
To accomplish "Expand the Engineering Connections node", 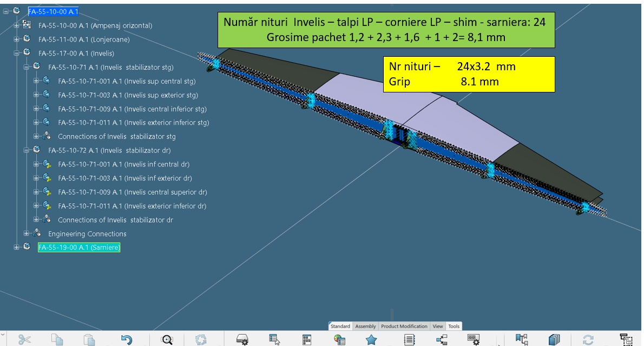I will click(x=26, y=234).
